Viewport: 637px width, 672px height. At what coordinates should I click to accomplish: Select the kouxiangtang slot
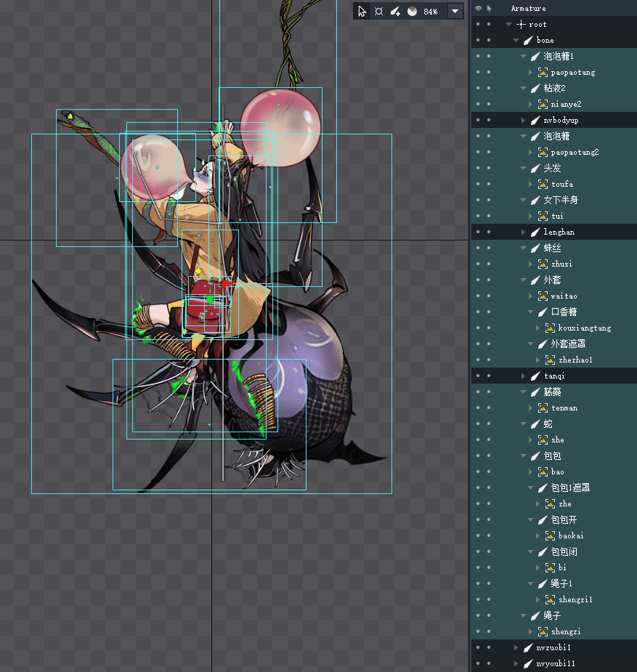584,328
